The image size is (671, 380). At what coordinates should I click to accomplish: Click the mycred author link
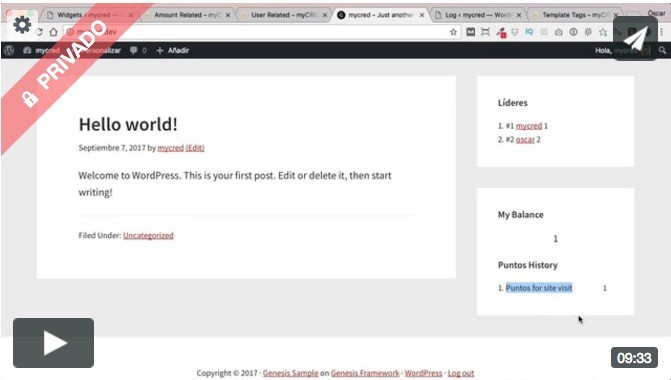(x=170, y=148)
